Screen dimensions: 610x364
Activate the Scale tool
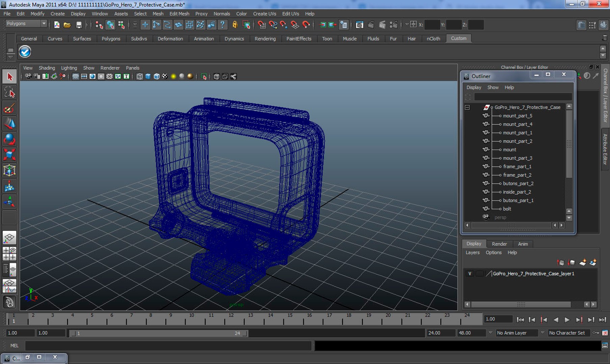9,155
